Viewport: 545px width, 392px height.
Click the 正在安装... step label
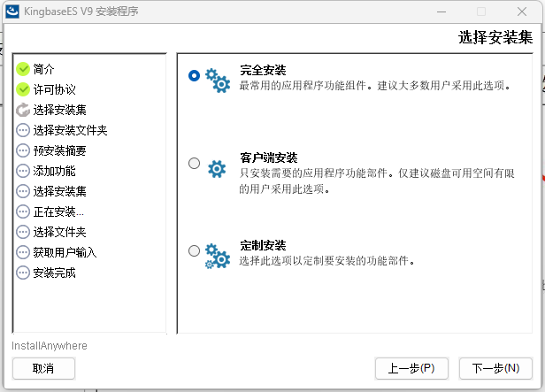pos(58,211)
